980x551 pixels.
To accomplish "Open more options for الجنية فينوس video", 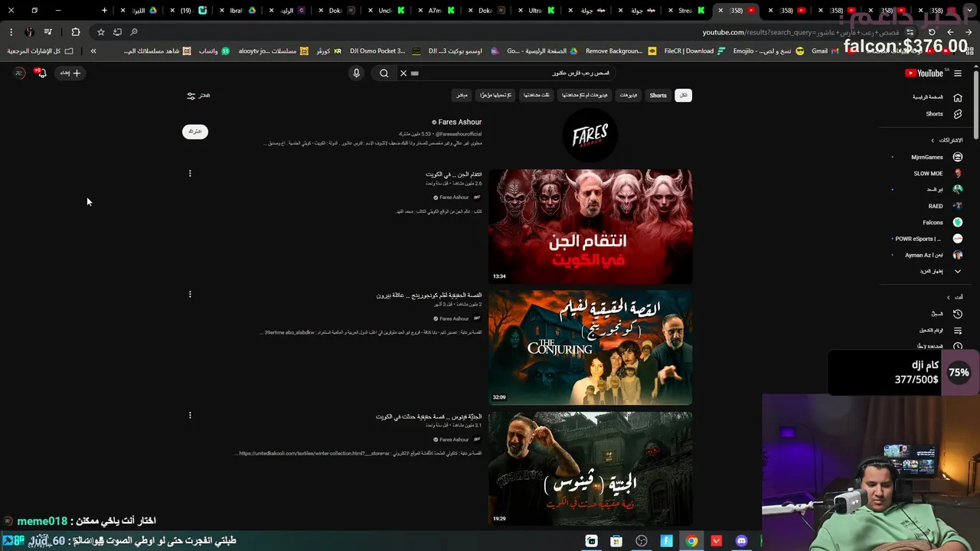I will (x=190, y=416).
